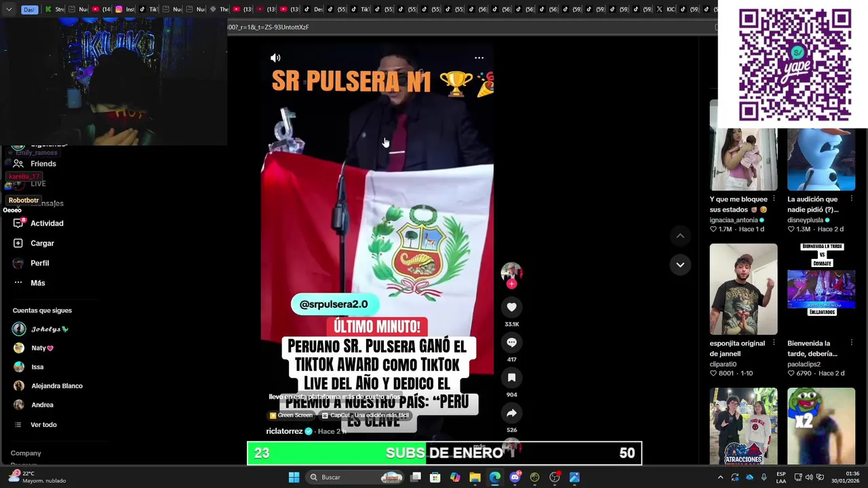
Task: Click the taskbar Buscar search box
Action: coord(355,477)
